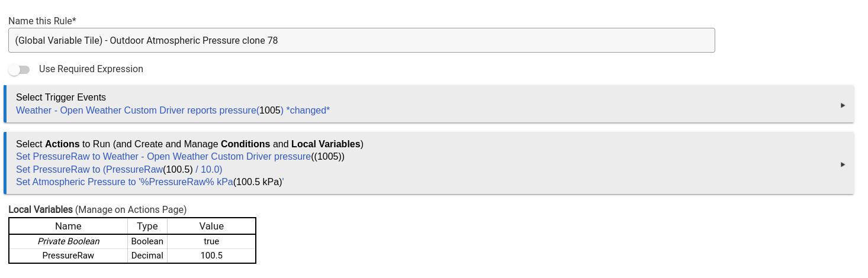Open the pressure *changed* trigger link
Viewport: 868px width, 278px height.
click(x=173, y=111)
